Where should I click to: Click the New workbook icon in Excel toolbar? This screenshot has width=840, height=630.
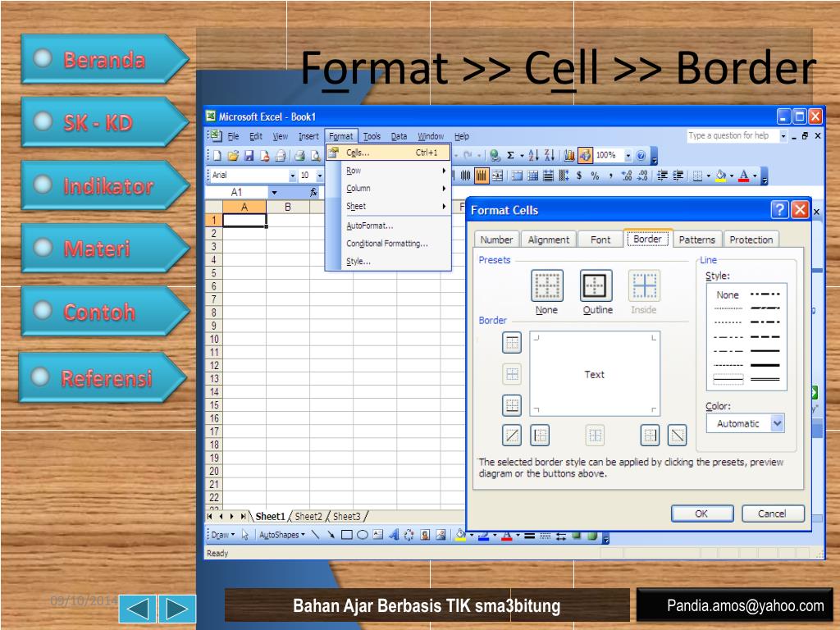[217, 156]
